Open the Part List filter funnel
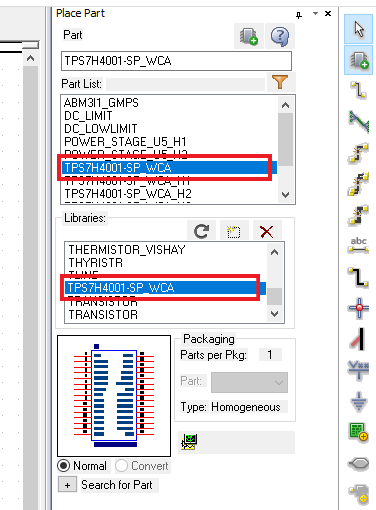This screenshot has height=510, width=376. [280, 82]
